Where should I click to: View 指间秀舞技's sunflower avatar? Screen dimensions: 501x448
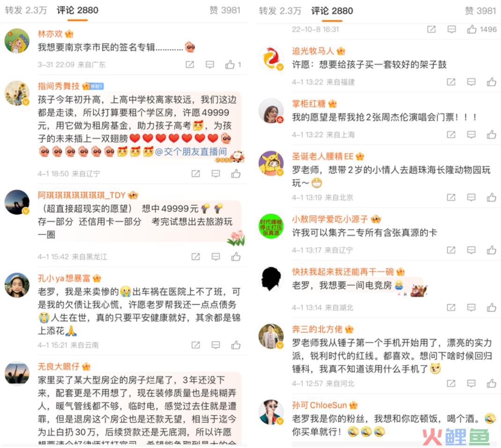17,93
